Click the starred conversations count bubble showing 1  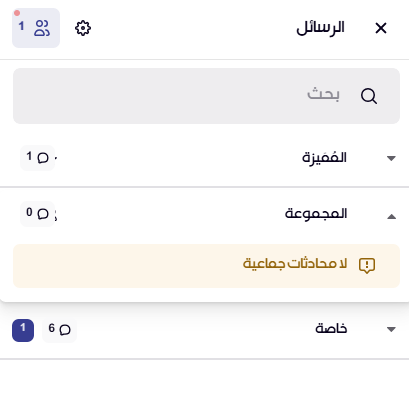coord(37,158)
